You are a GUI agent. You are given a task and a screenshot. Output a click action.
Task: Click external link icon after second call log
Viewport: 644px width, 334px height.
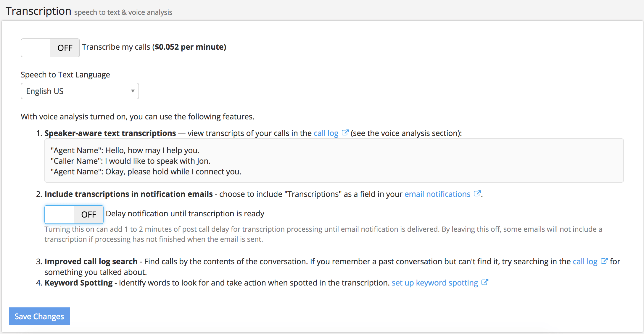[x=604, y=261]
